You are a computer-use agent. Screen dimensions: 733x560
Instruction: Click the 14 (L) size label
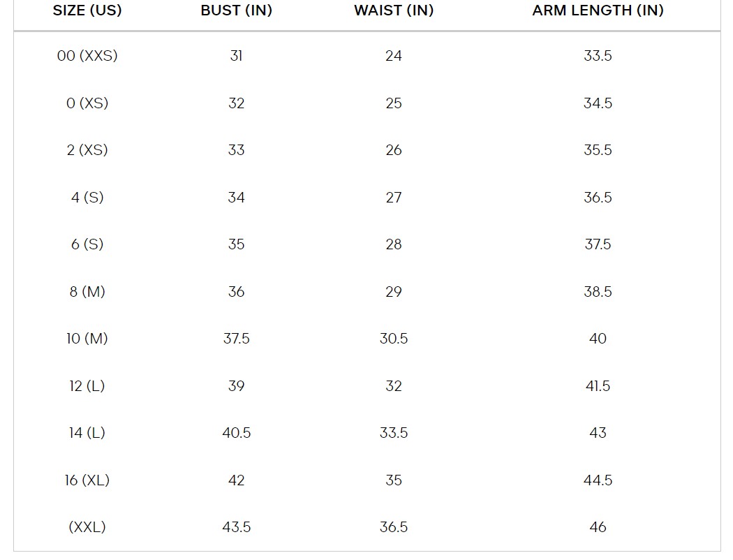point(87,433)
